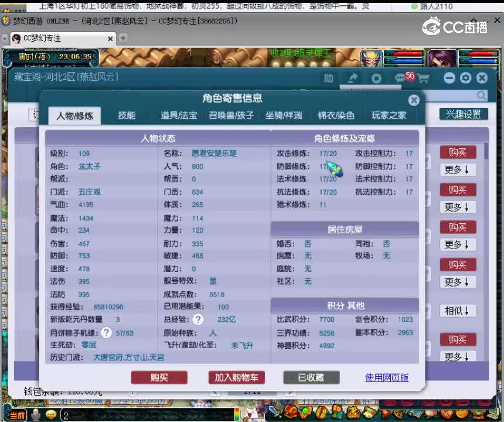Click the 总经验 value 232亿
This screenshot has height=422, width=504.
pos(226,319)
